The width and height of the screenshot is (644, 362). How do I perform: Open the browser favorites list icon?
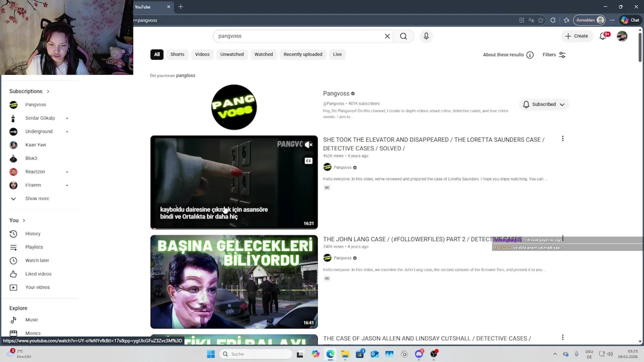[567, 20]
